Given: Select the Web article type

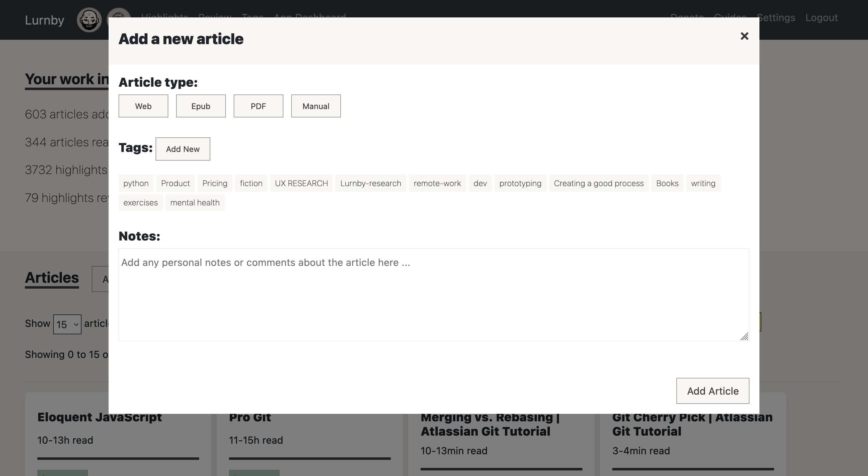Looking at the screenshot, I should click(143, 106).
